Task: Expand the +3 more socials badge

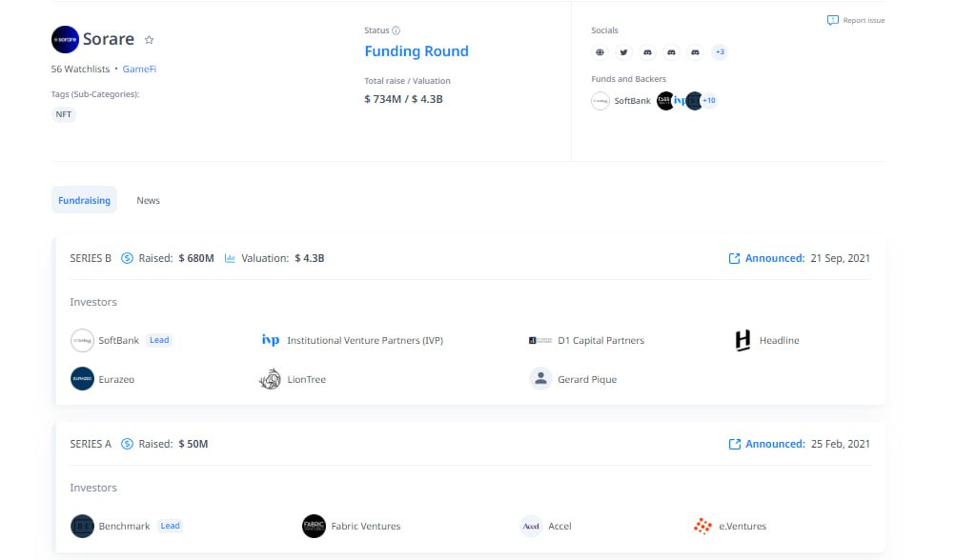Action: pyautogui.click(x=720, y=52)
